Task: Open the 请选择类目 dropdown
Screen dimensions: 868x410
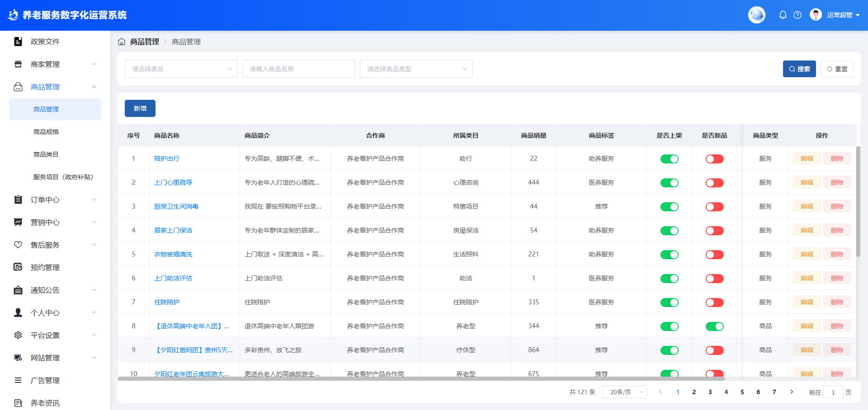Action: click(x=181, y=69)
